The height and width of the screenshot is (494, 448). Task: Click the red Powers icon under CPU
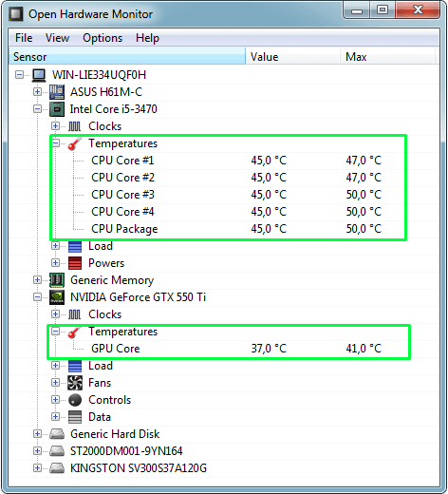pyautogui.click(x=75, y=263)
